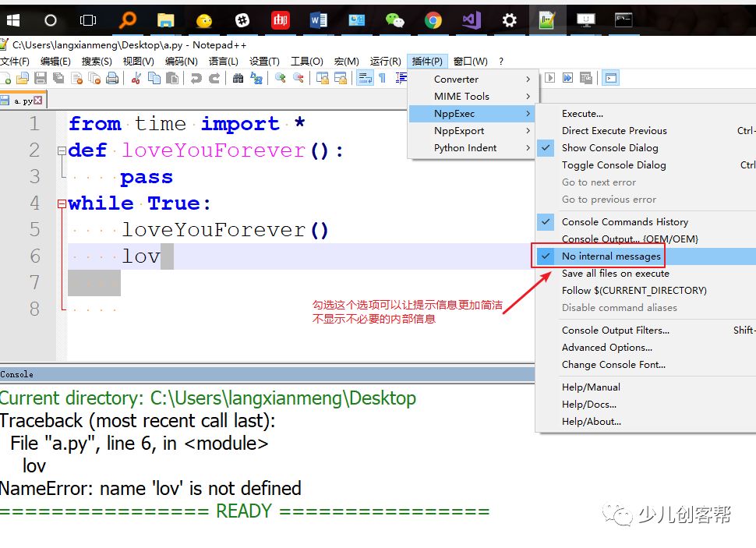Click the Close All documents icon
The height and width of the screenshot is (548, 756).
point(94,78)
